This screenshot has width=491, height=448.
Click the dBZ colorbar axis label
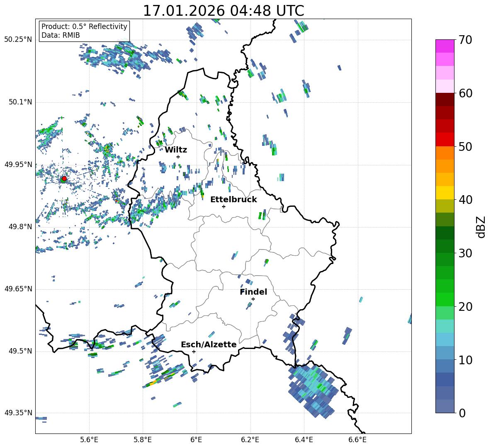[481, 226]
